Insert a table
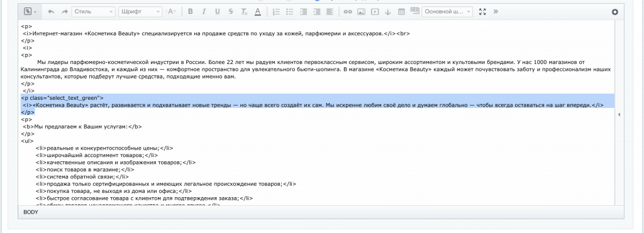 coord(401,11)
